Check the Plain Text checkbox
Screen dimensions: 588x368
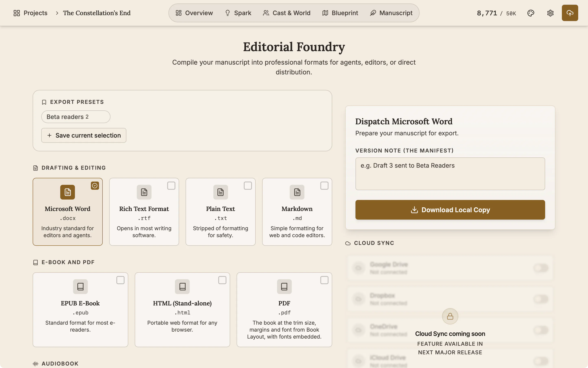[x=248, y=186]
